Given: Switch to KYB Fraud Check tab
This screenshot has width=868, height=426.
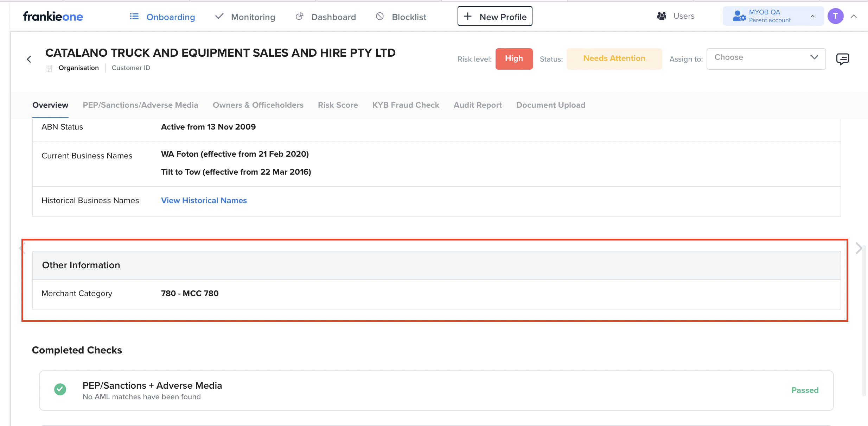Looking at the screenshot, I should 406,105.
